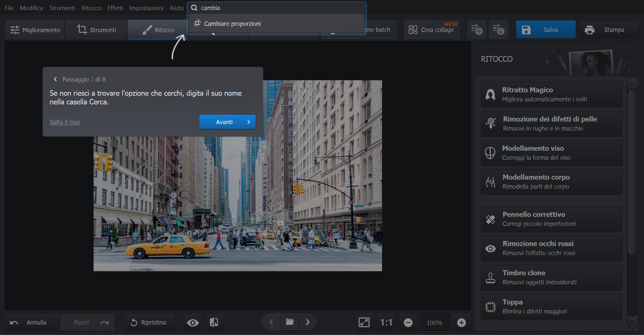Screen dimensions: 644x335
Task: Toggle the before/after compare view icon
Action: click(x=214, y=323)
